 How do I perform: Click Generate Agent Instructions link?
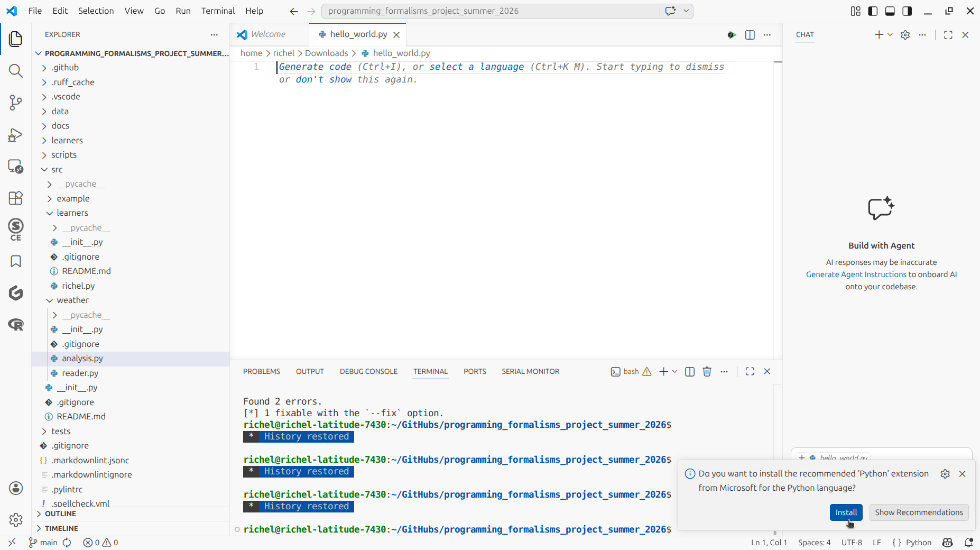856,274
